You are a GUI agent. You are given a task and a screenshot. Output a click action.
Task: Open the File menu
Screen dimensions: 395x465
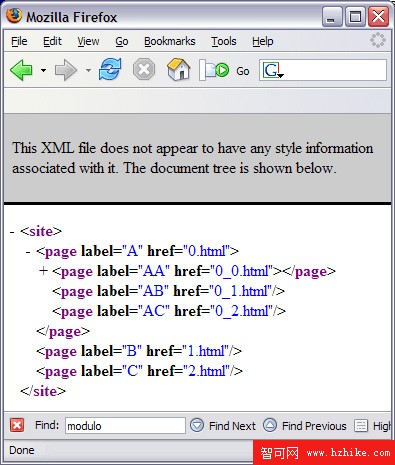(19, 41)
